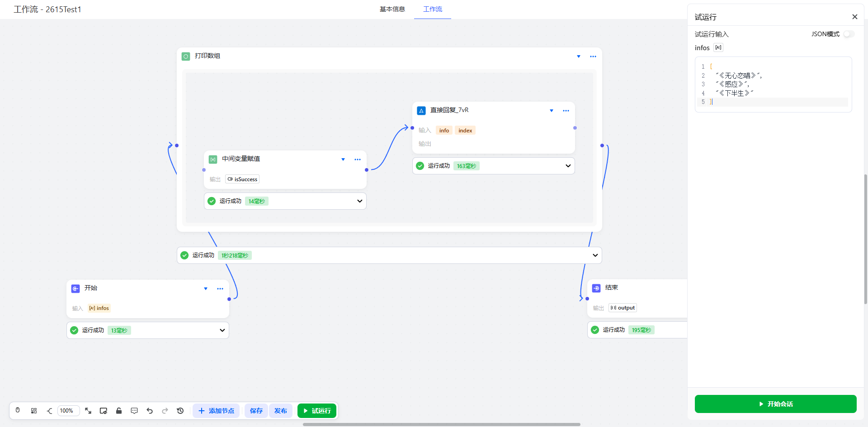Collapse the 中间变量赋值 node triangle
Screen dimensions: 868x427
343,160
